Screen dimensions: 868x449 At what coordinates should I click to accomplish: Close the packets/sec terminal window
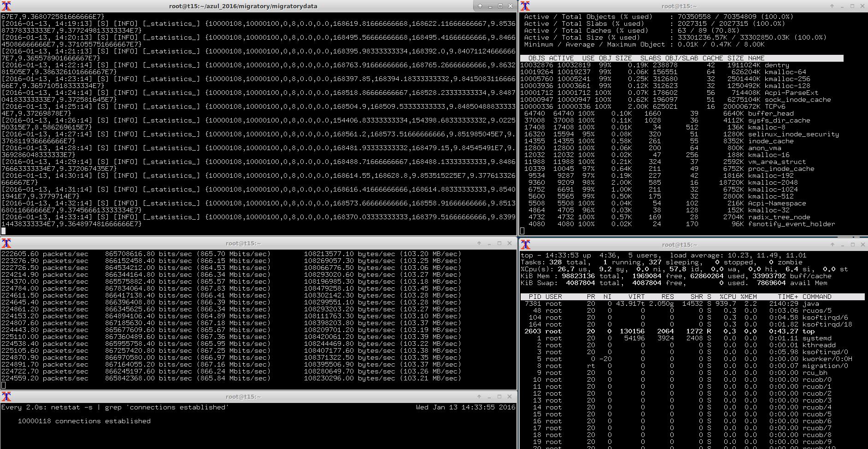(x=510, y=243)
